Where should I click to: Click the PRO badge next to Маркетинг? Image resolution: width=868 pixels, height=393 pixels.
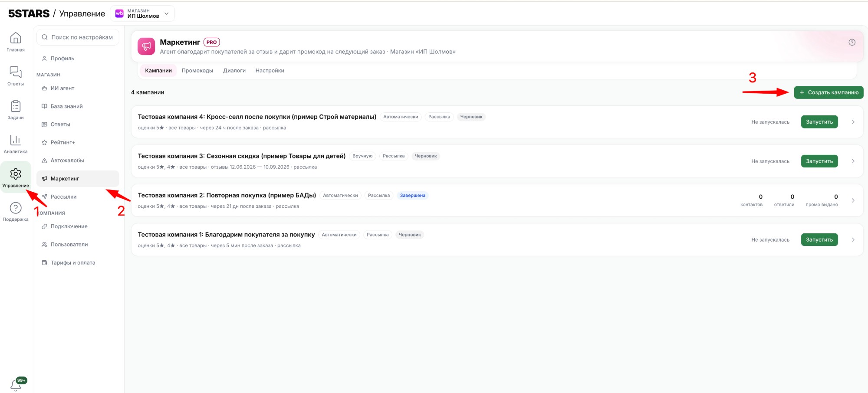[x=212, y=43]
